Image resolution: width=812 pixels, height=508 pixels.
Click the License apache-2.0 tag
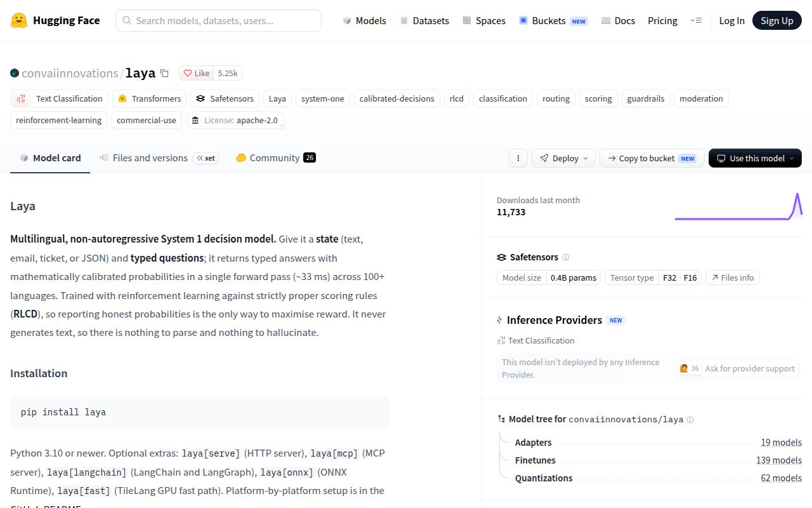[x=235, y=120]
